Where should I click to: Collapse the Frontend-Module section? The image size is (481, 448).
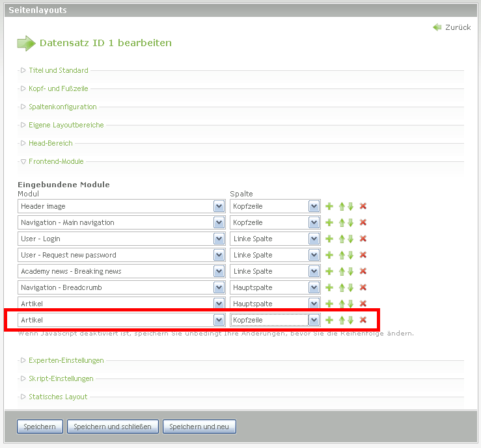click(x=56, y=161)
